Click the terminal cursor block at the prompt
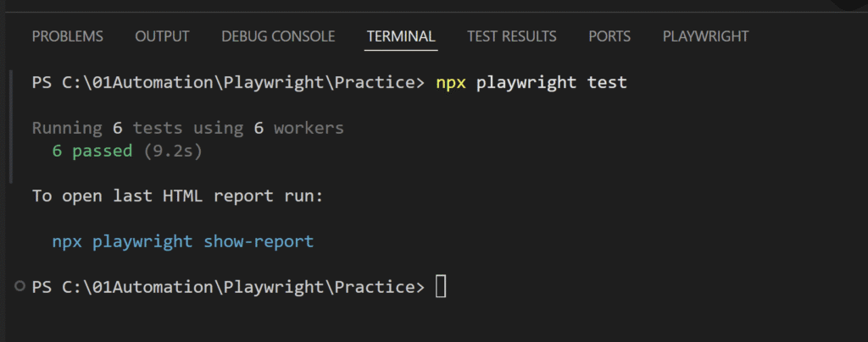Image resolution: width=868 pixels, height=342 pixels. click(441, 287)
